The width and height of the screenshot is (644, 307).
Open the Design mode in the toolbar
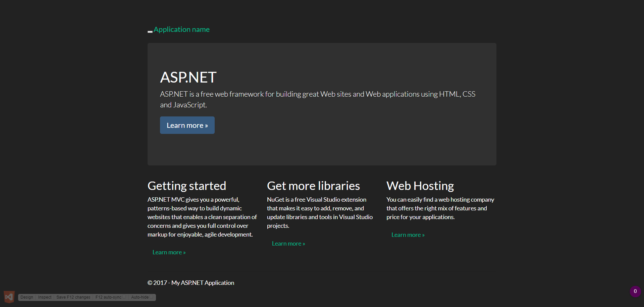(27, 297)
